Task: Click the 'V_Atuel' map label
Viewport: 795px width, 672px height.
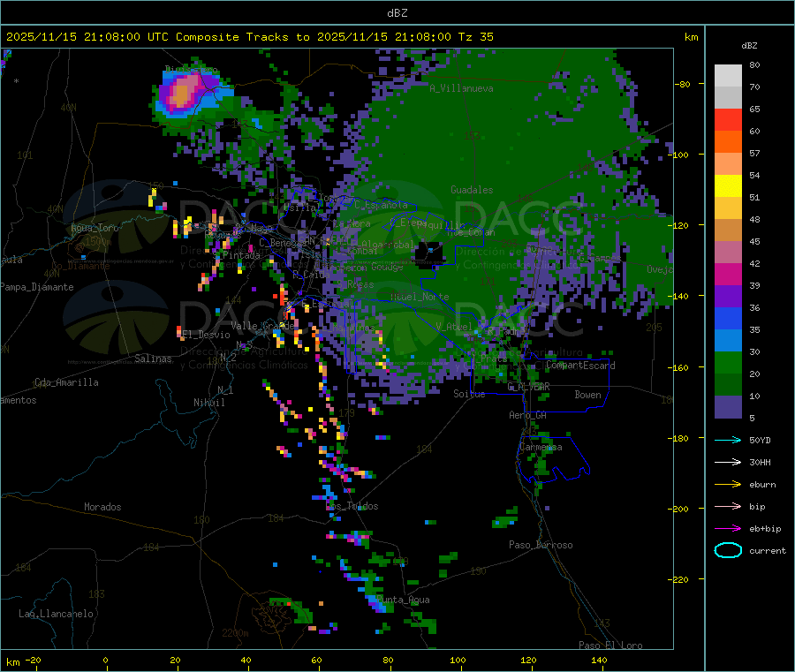Action: tap(454, 327)
